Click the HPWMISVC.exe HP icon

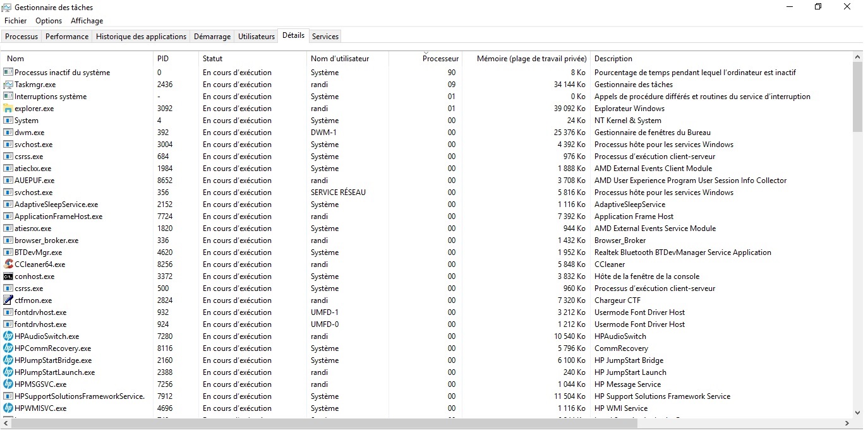point(8,408)
